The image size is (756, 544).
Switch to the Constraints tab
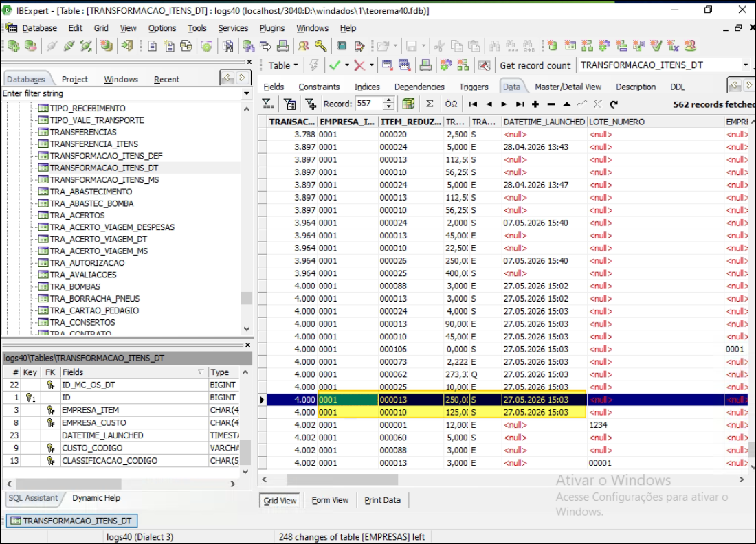coord(319,87)
